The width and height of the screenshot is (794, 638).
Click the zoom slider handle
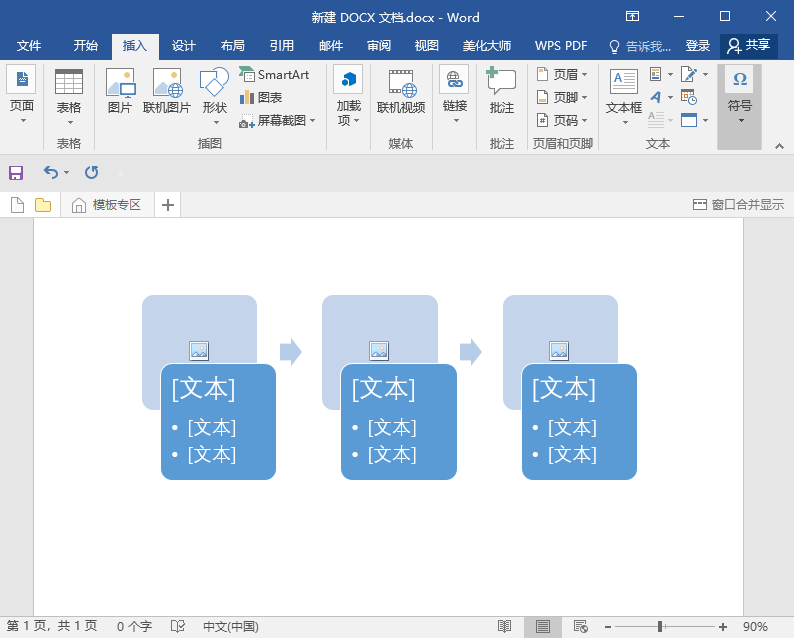click(660, 627)
